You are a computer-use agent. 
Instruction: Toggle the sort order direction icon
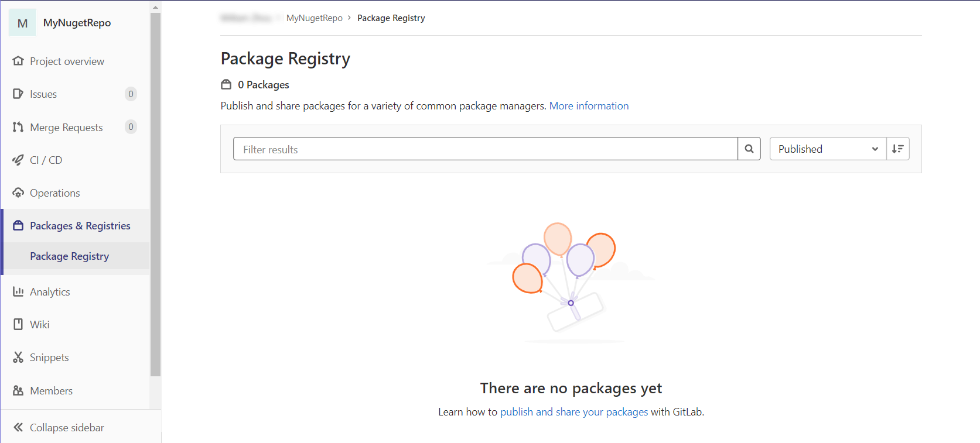[x=898, y=149]
